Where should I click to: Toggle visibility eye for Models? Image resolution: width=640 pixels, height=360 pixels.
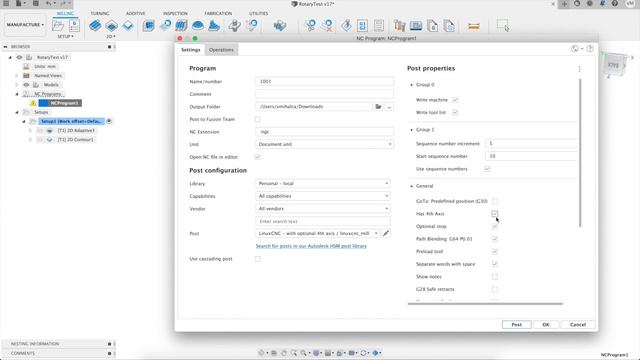[26, 84]
